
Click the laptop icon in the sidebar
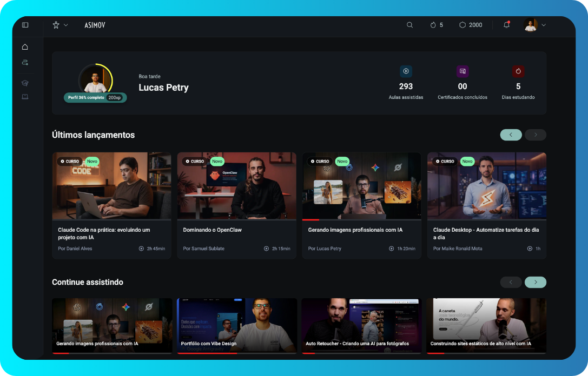point(25,97)
